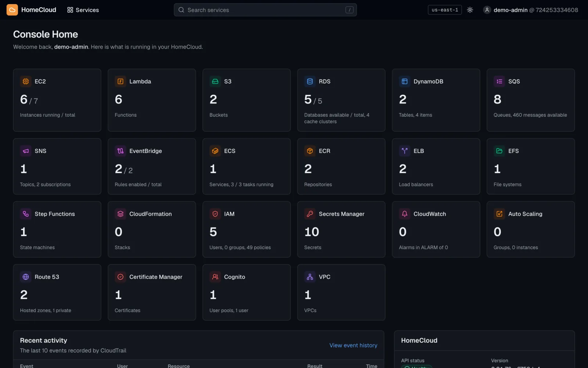The width and height of the screenshot is (588, 368).
Task: Click the Route 53 globe icon
Action: click(x=26, y=277)
